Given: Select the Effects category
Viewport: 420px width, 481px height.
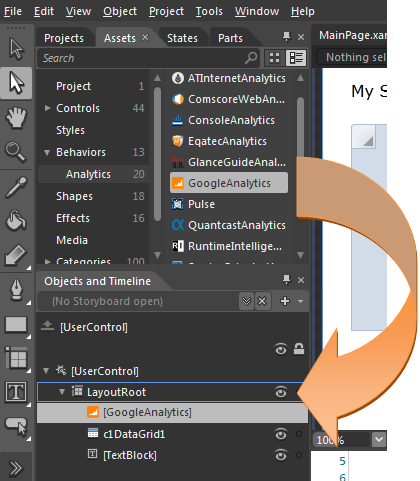Looking at the screenshot, I should point(93,218).
